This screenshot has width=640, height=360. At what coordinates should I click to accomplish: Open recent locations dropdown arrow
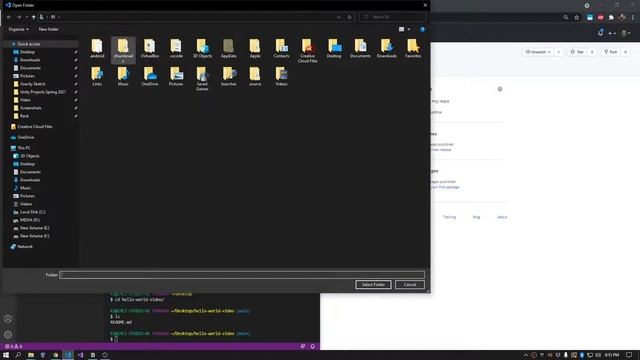click(27, 17)
